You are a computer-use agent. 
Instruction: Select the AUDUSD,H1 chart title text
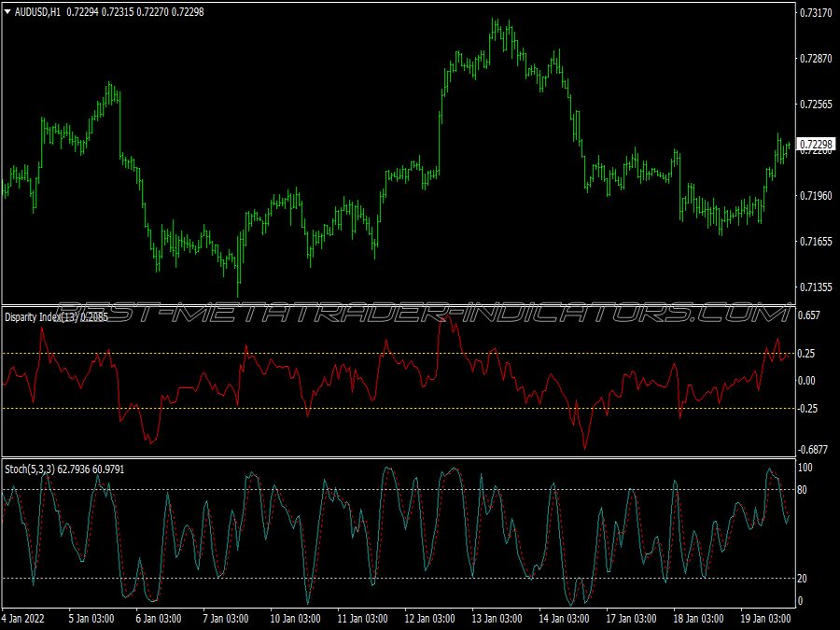coord(37,12)
